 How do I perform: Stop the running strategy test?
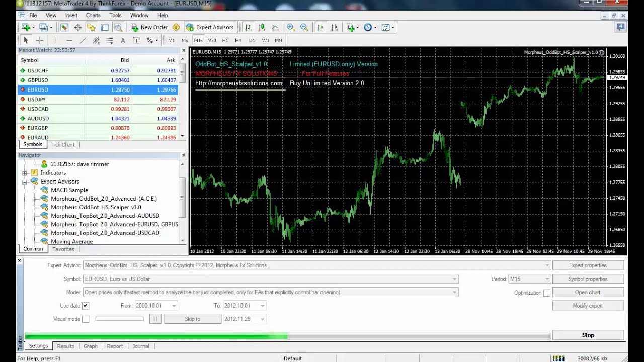coord(588,335)
